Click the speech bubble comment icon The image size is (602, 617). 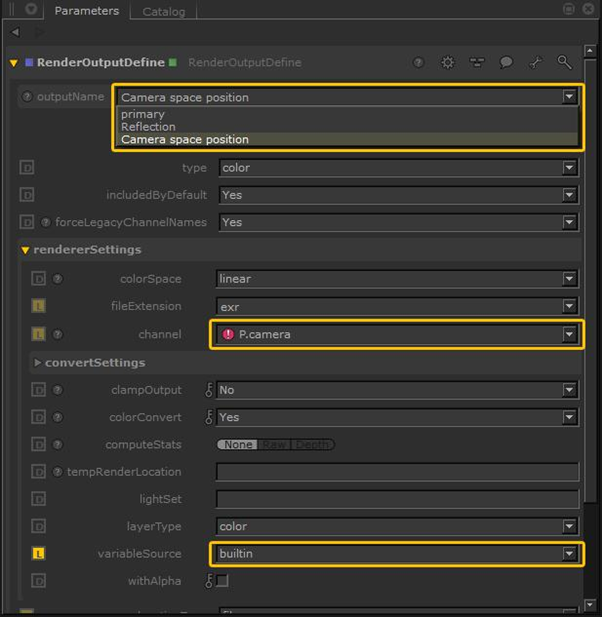click(x=506, y=62)
